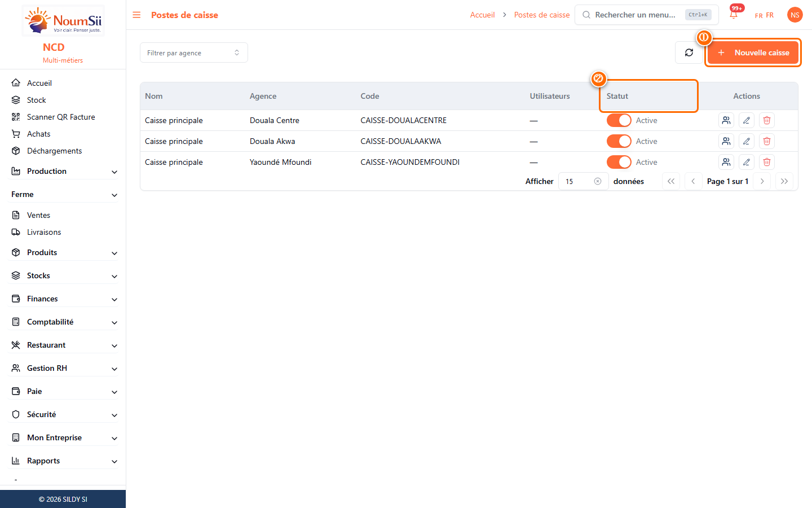Go to next page arrow
The width and height of the screenshot is (812, 508).
762,181
